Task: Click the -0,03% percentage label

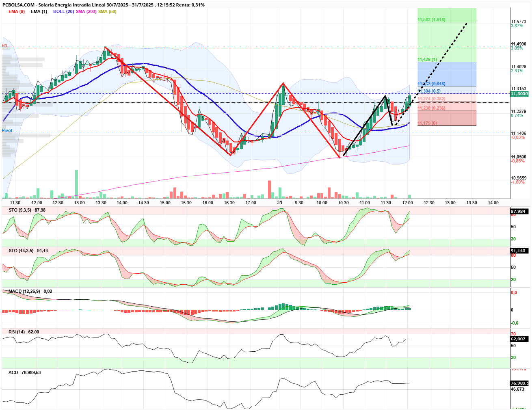Action: point(518,137)
